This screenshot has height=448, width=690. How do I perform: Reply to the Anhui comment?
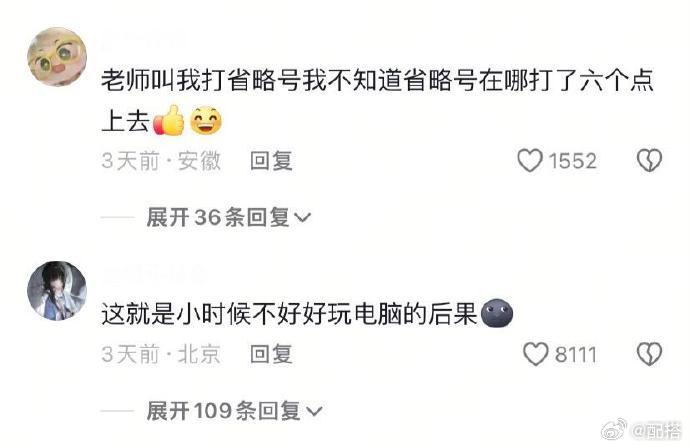tap(271, 161)
